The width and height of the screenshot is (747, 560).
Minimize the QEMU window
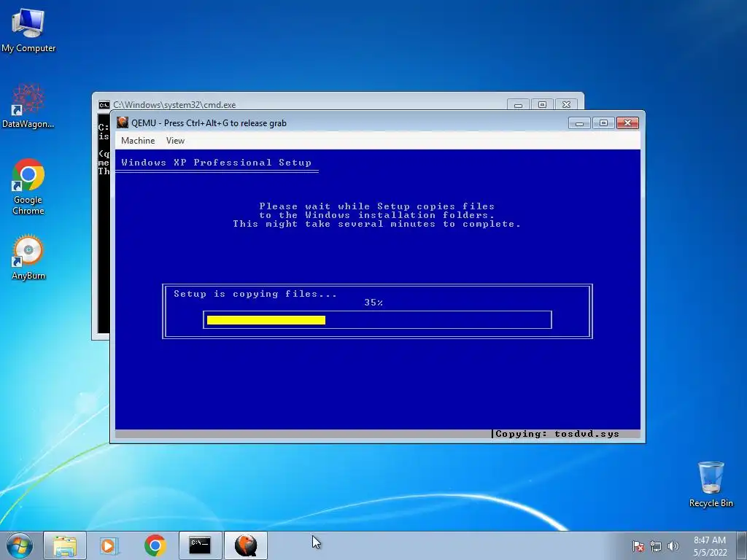coord(579,123)
